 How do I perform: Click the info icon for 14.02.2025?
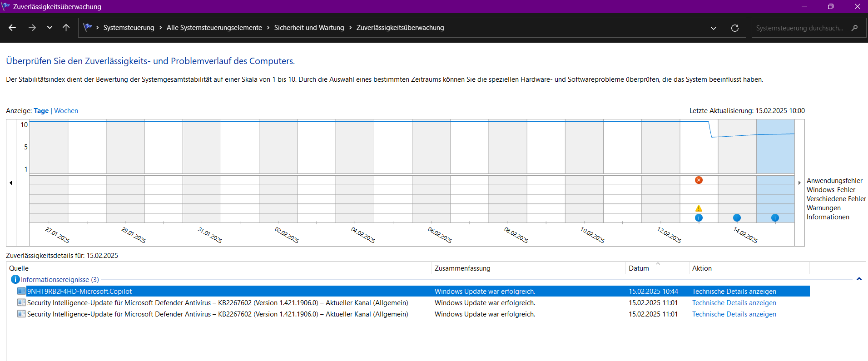tap(737, 218)
